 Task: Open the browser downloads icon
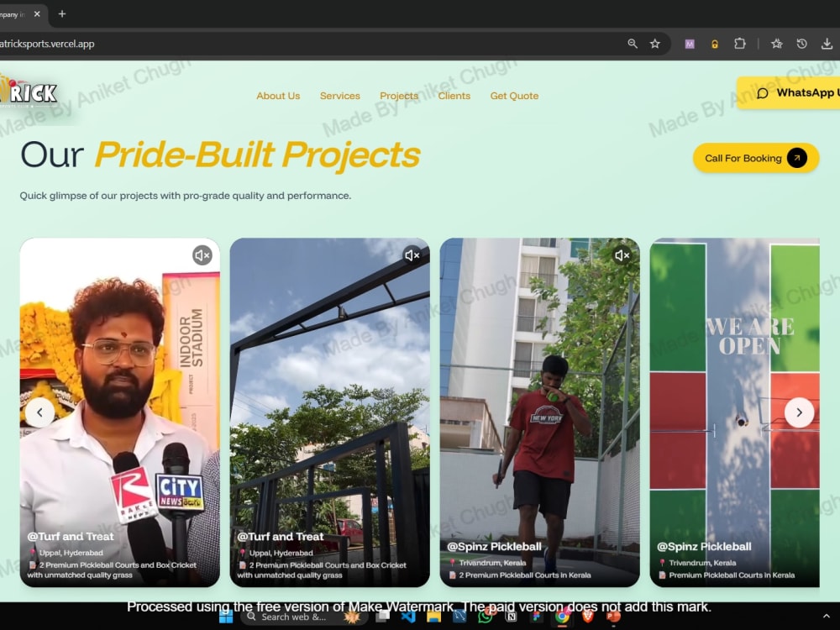point(827,44)
